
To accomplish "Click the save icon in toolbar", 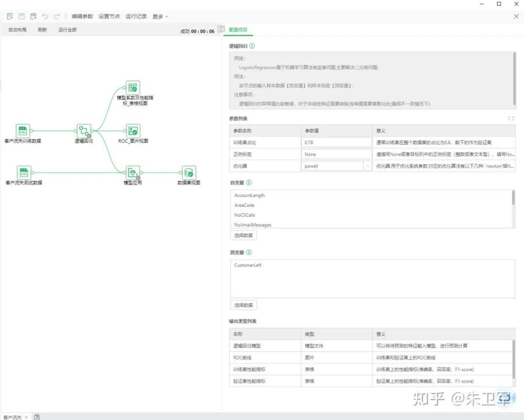I will click(21, 16).
